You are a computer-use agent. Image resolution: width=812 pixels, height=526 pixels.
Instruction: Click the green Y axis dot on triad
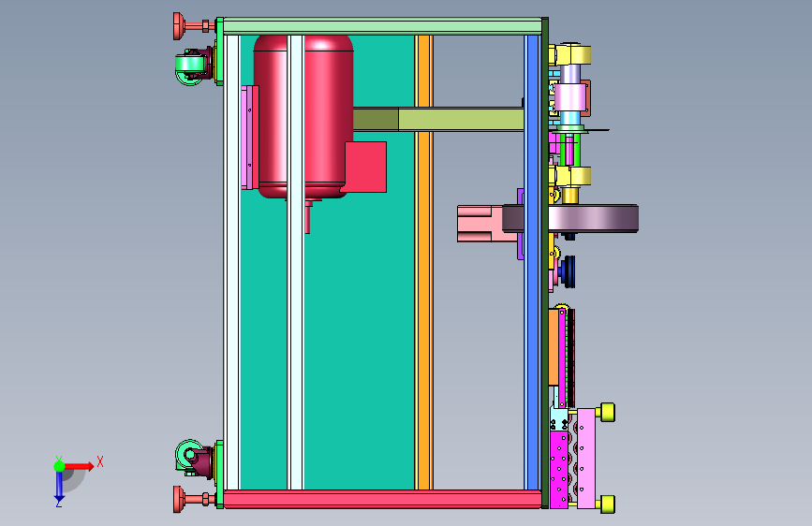coord(59,466)
